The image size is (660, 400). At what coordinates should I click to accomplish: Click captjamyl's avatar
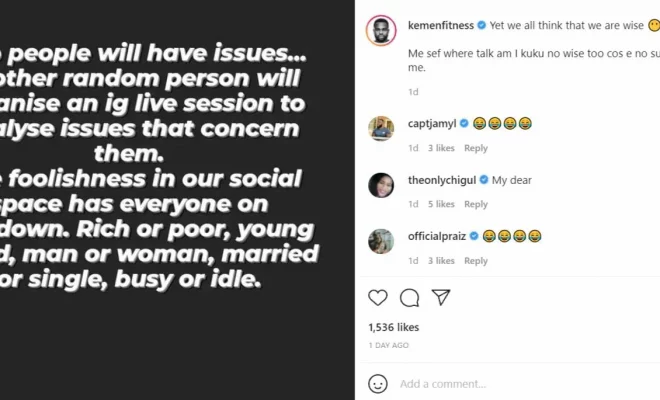380,128
